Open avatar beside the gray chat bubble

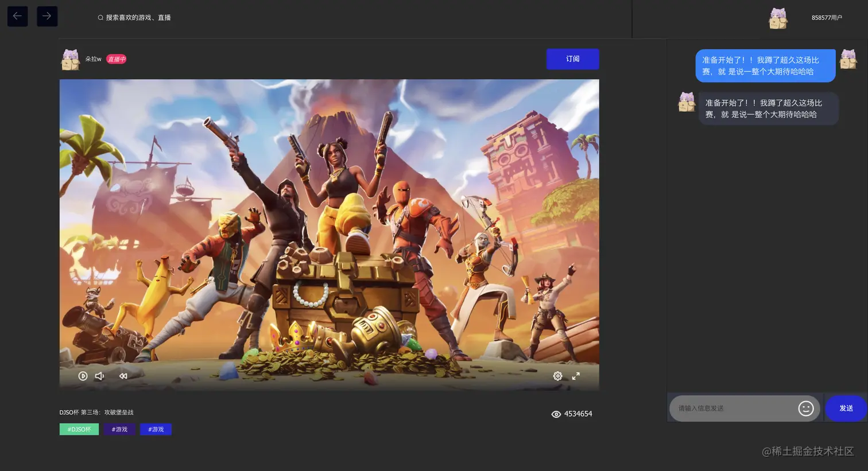point(687,102)
